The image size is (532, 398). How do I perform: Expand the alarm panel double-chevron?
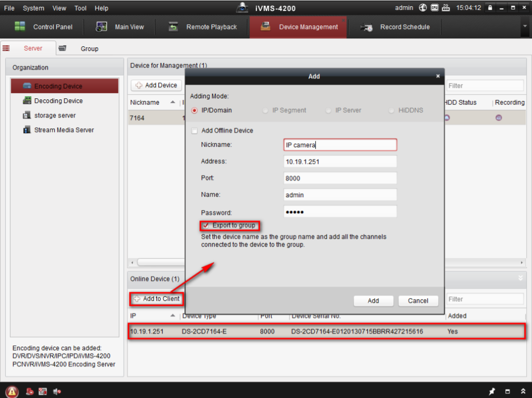(x=523, y=391)
